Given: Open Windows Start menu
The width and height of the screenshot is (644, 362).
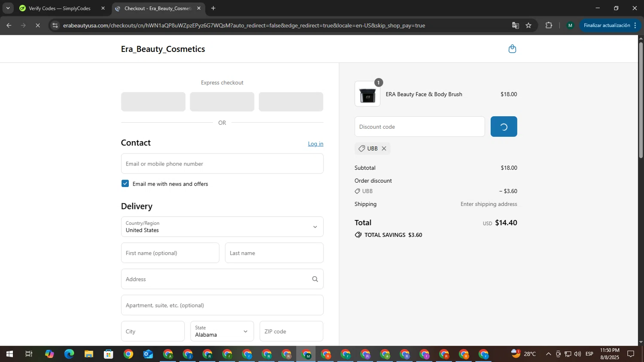Looking at the screenshot, I should [x=9, y=354].
